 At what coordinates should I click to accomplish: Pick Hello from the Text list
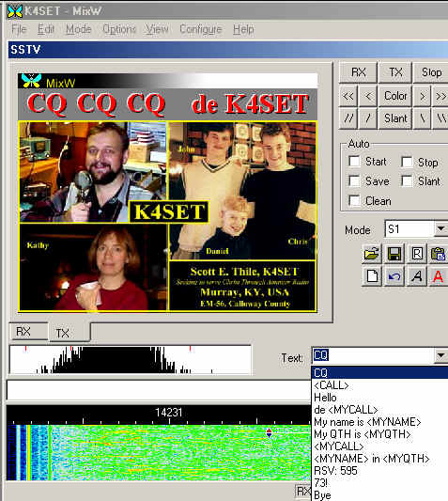[x=379, y=398]
